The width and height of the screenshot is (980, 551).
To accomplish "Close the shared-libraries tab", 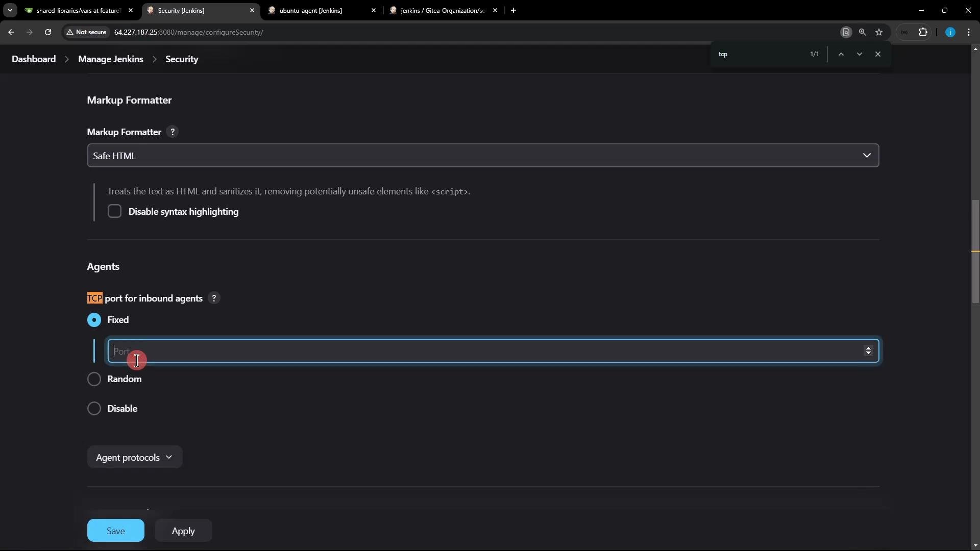I will coord(131,10).
